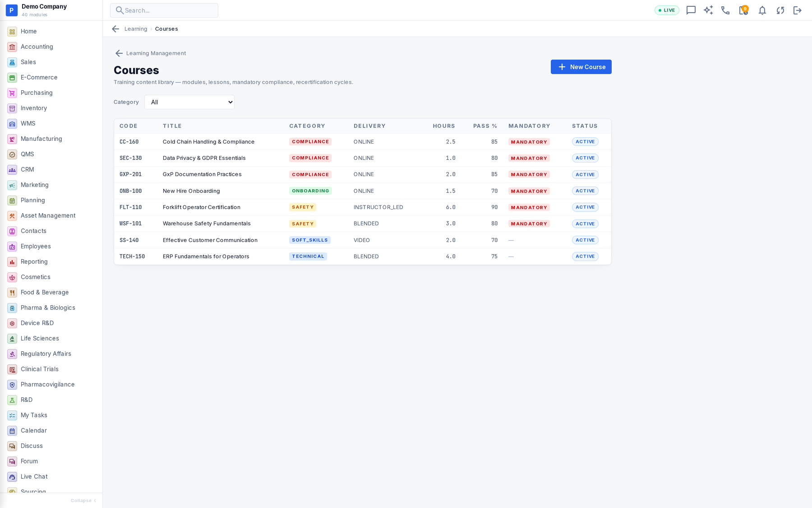This screenshot has width=812, height=508.
Task: Click the Manufacturing sidebar icon
Action: pos(12,139)
